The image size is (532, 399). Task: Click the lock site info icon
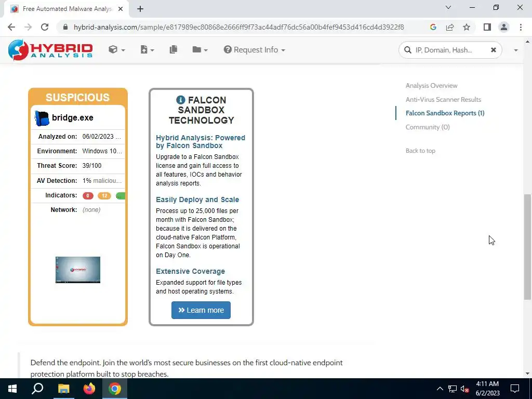[x=65, y=27]
